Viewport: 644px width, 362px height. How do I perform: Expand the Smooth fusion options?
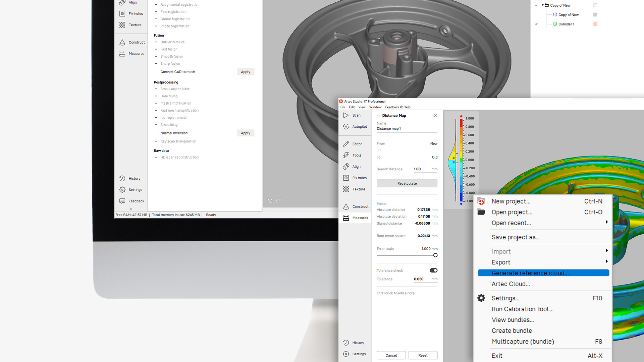(x=155, y=56)
